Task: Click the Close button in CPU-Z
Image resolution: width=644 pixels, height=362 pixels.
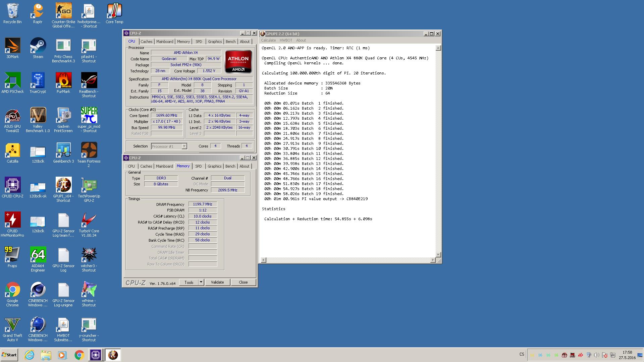Action: (x=243, y=282)
